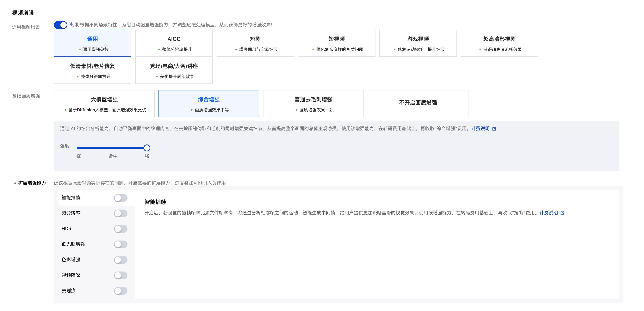644x311 pixels.
Task: Open 计费说明 link under 智能插帧
Action: tap(548, 213)
